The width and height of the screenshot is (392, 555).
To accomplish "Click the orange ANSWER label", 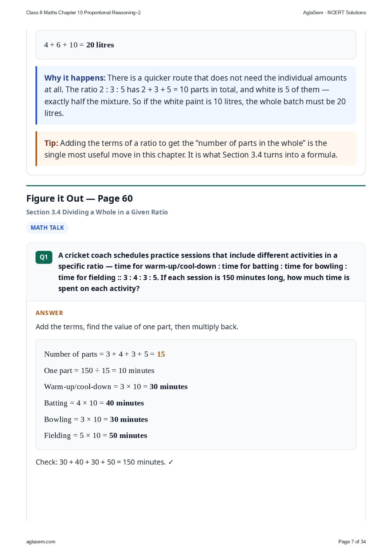I will (49, 313).
